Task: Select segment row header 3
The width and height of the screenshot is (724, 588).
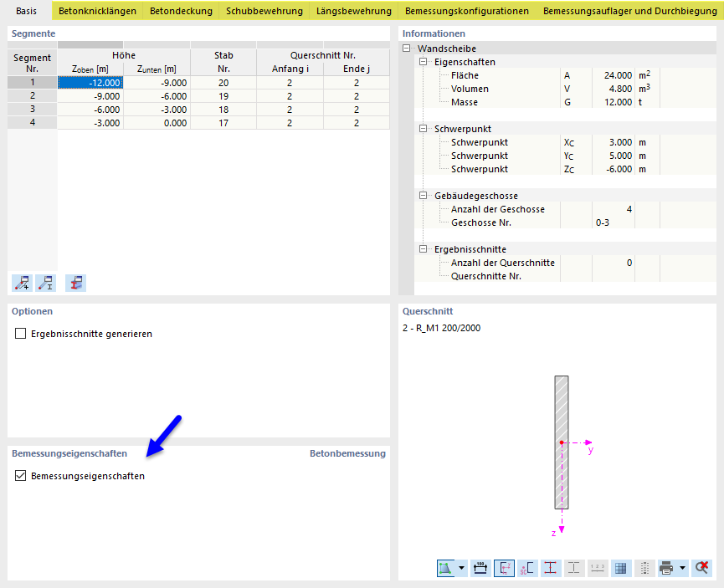Action: click(x=33, y=109)
